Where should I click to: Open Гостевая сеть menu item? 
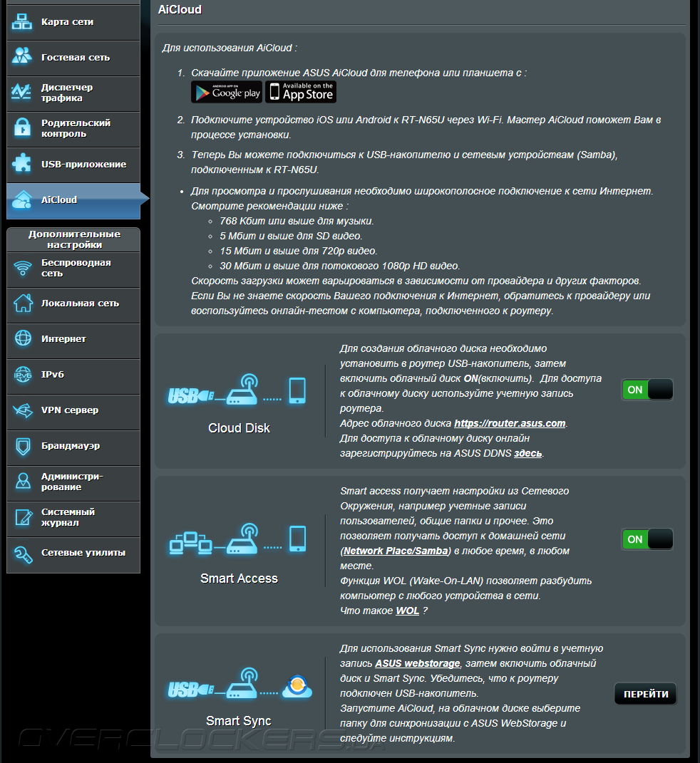(x=73, y=58)
